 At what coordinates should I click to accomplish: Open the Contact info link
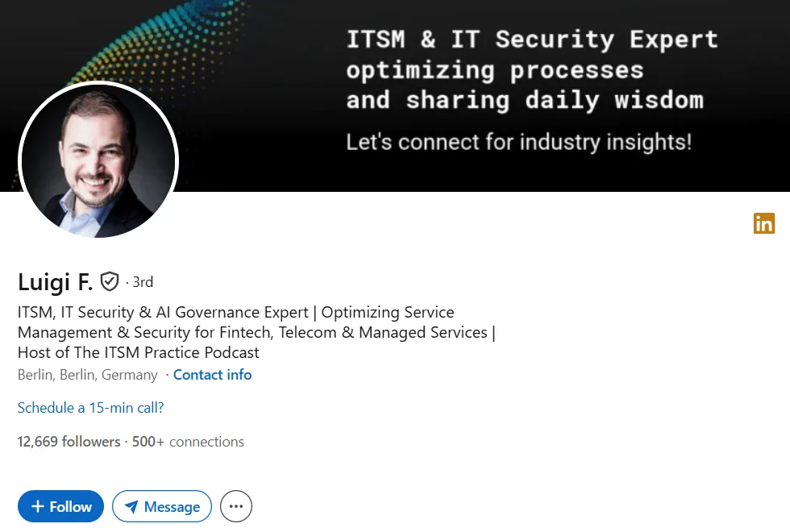tap(212, 375)
